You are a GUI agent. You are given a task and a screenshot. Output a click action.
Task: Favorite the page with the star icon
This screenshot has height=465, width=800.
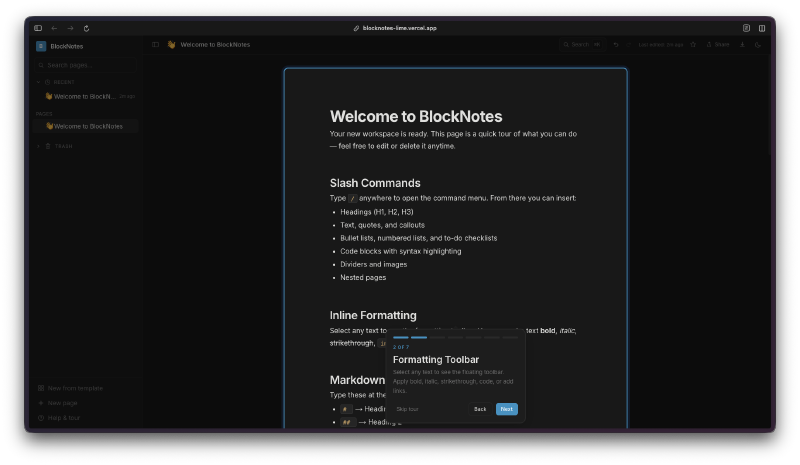tap(693, 44)
